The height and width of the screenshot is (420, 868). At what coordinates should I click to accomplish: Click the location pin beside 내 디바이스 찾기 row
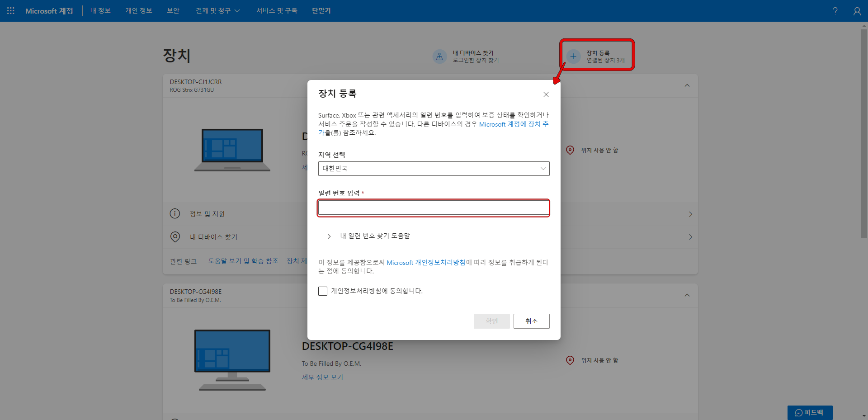[x=175, y=236]
